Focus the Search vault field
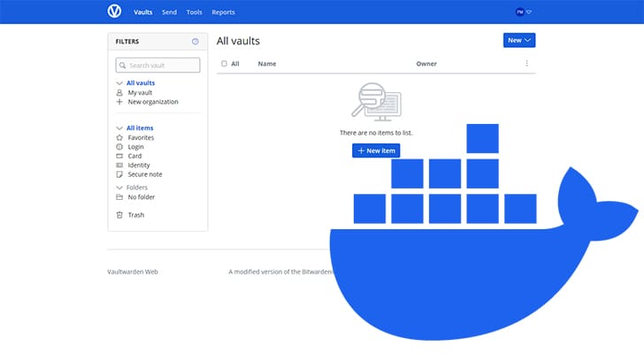The width and height of the screenshot is (644, 354). (x=157, y=65)
